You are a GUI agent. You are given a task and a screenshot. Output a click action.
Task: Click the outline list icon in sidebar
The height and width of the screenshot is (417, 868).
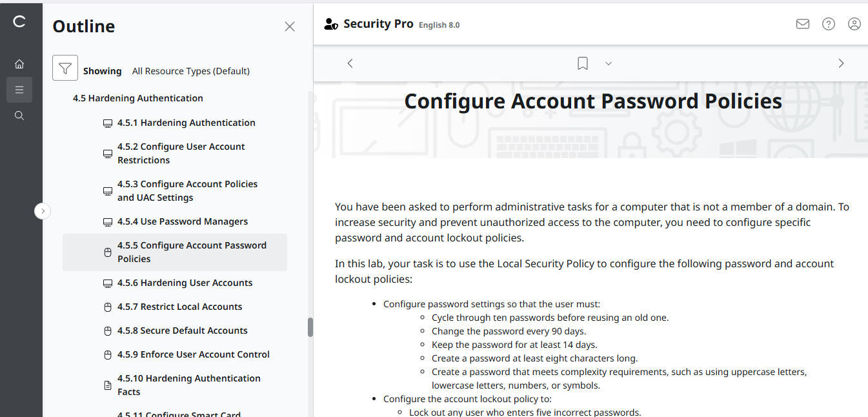19,90
